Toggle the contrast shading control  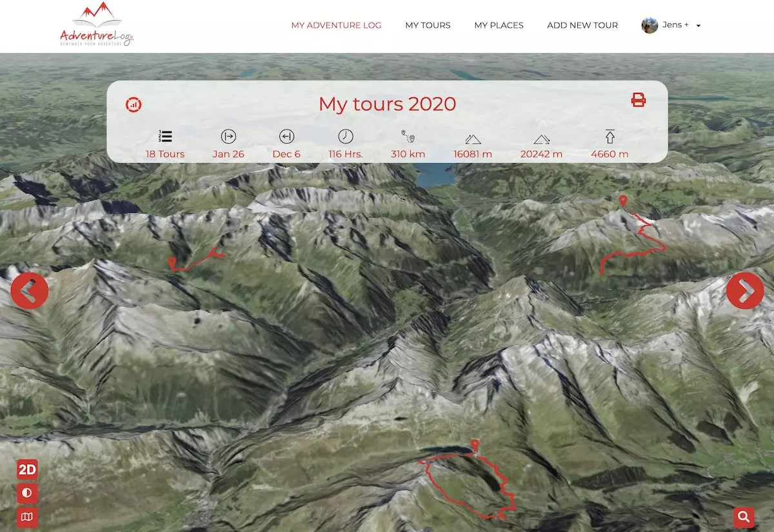pyautogui.click(x=27, y=493)
